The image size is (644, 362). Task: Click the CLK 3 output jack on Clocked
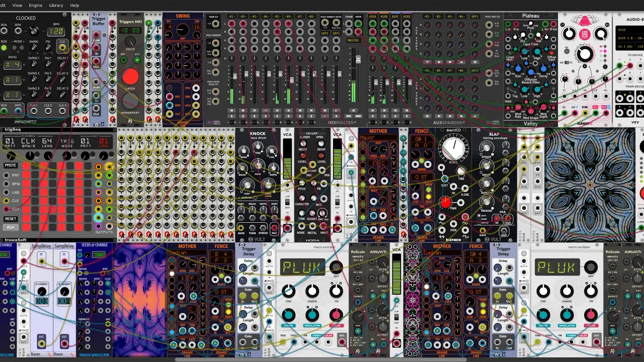click(x=62, y=111)
